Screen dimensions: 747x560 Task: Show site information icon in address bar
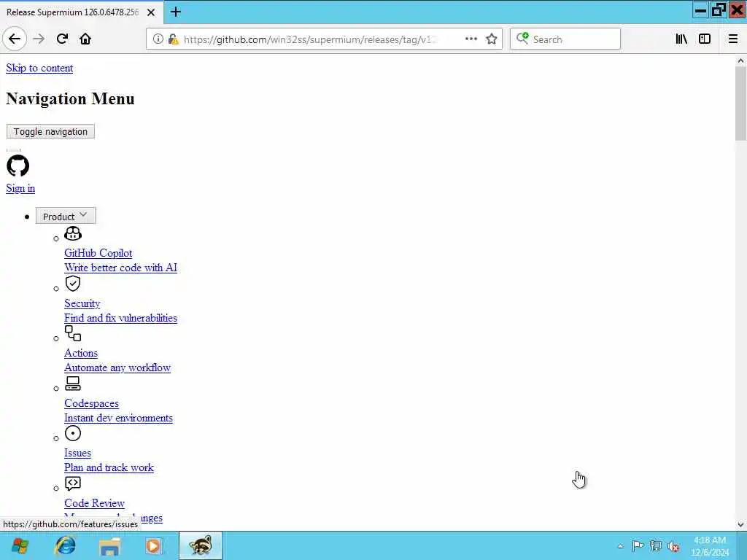[158, 39]
